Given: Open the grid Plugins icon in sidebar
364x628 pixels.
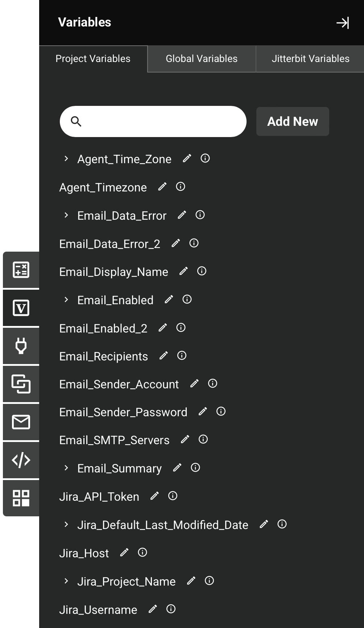Looking at the screenshot, I should pos(21,499).
